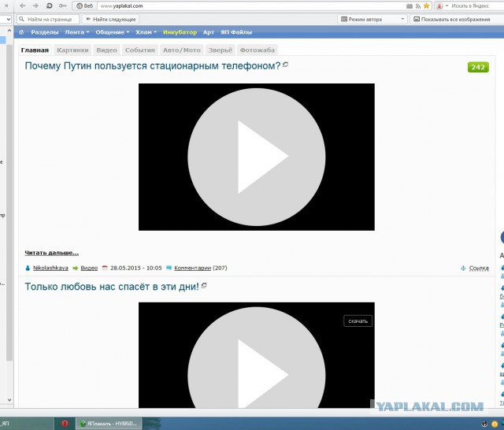This screenshot has width=504, height=430.
Task: Open love post in new window icon
Action: click(204, 285)
